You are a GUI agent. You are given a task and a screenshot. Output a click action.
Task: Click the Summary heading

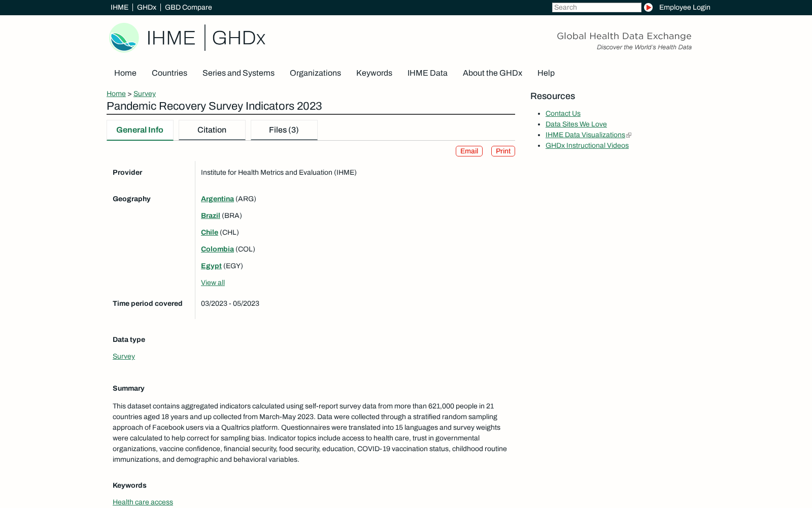coord(128,389)
